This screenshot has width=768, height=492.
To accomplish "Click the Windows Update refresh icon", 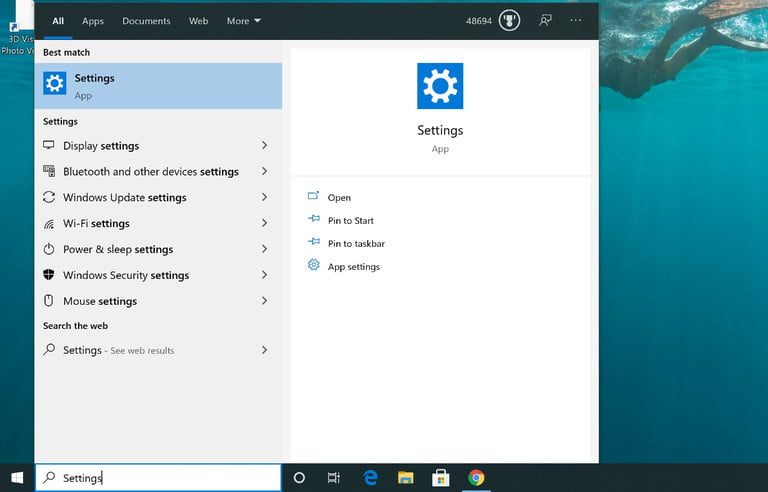I will [x=49, y=197].
